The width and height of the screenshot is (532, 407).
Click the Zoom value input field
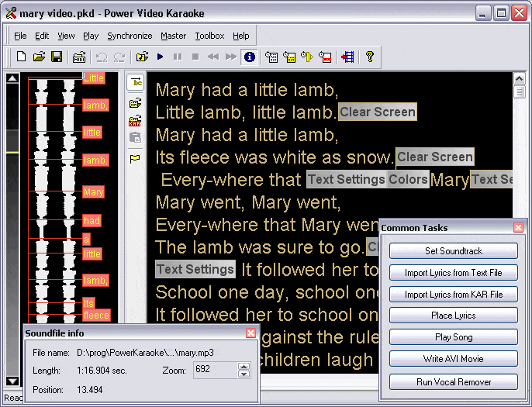(214, 371)
